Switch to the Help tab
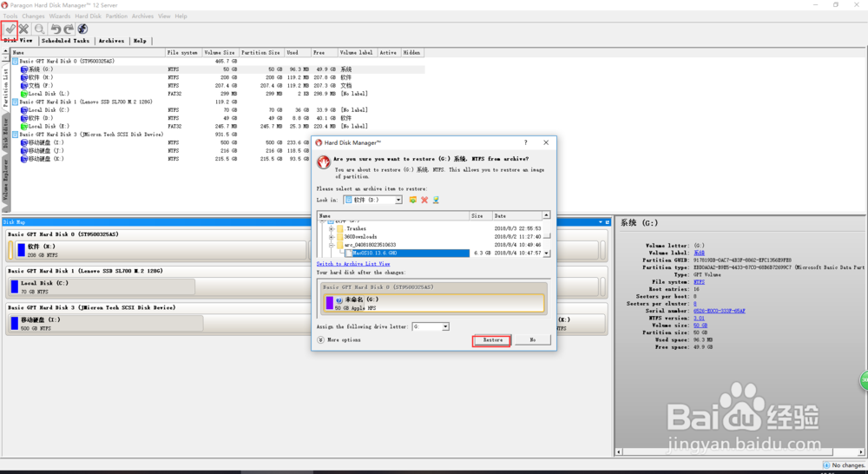868x474 pixels. [140, 41]
